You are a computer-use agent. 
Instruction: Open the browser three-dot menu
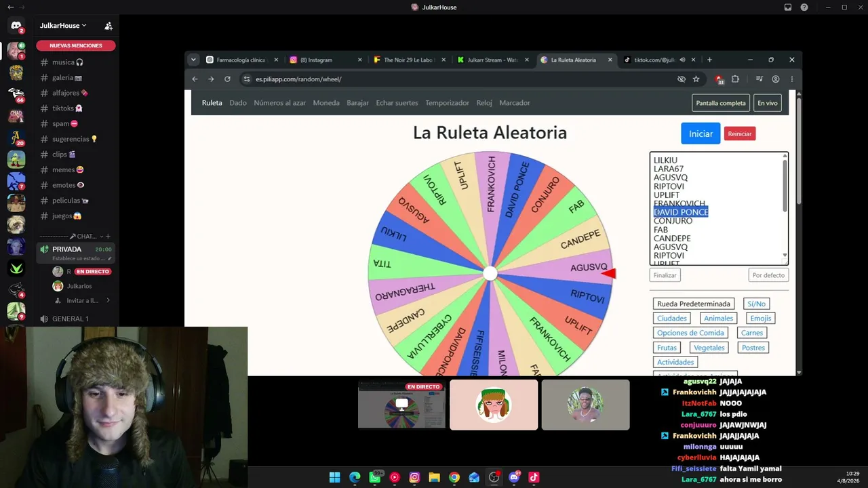[x=791, y=79]
